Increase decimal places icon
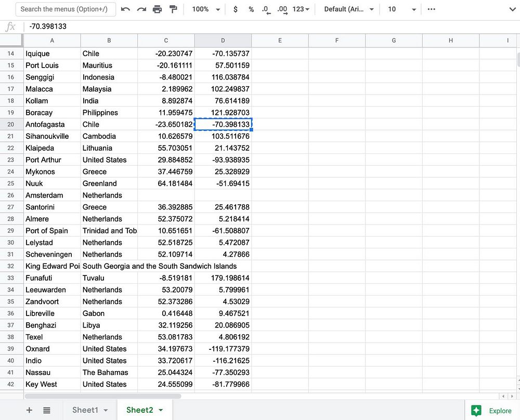The width and height of the screenshot is (520, 420). [x=282, y=9]
